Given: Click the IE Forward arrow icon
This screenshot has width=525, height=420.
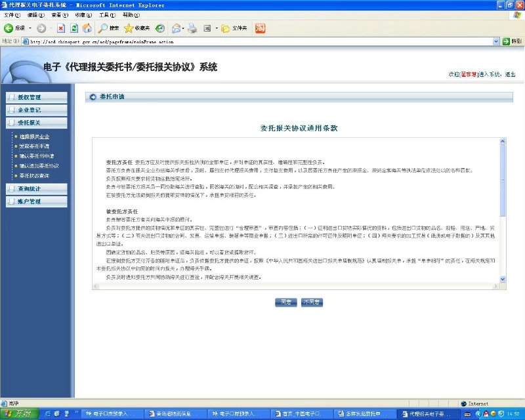Looking at the screenshot, I should [x=41, y=28].
